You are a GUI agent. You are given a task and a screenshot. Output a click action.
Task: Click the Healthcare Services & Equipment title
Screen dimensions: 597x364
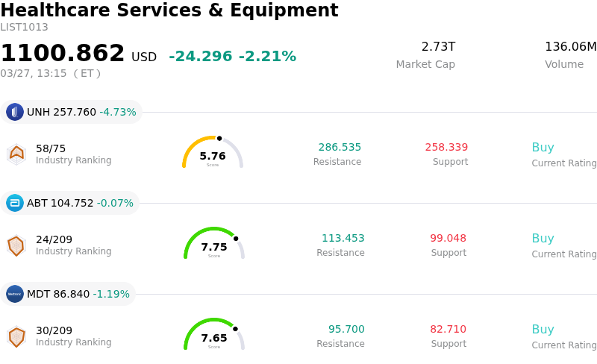169,11
